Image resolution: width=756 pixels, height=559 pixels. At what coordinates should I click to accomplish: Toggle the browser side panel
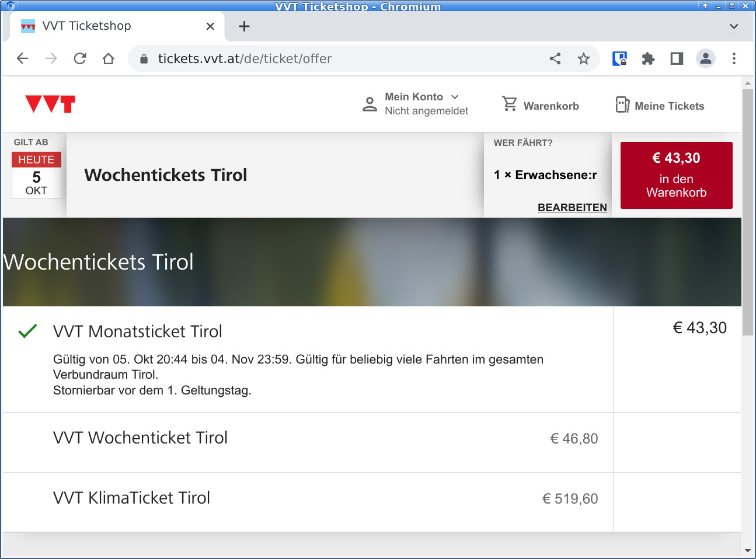(x=677, y=58)
